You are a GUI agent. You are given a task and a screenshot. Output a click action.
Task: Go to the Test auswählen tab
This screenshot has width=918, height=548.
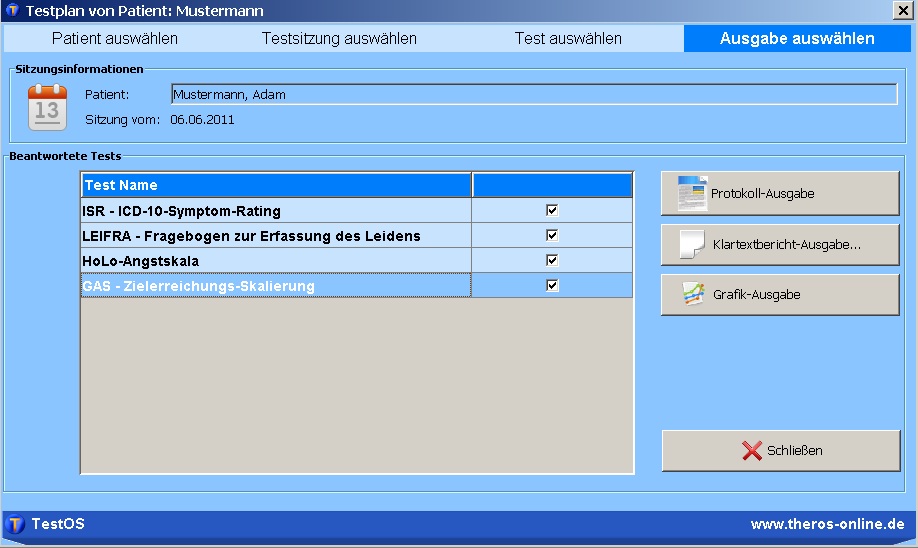pyautogui.click(x=568, y=39)
